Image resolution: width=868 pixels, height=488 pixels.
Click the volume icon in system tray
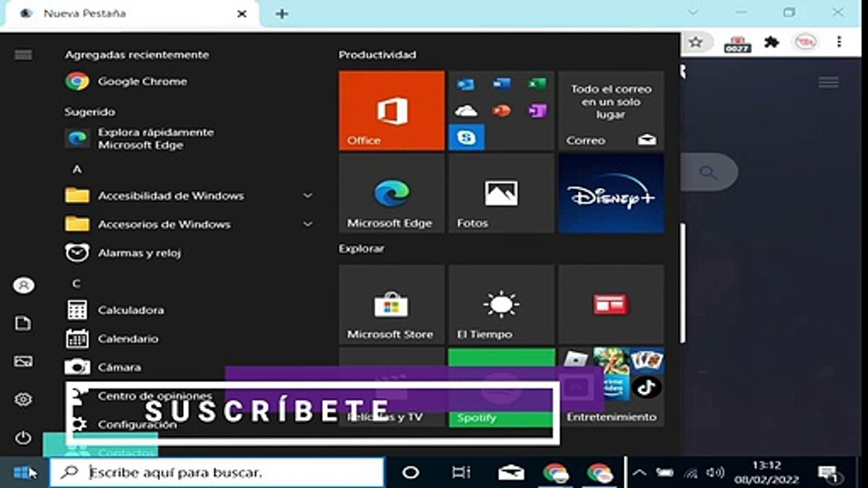[x=714, y=472]
